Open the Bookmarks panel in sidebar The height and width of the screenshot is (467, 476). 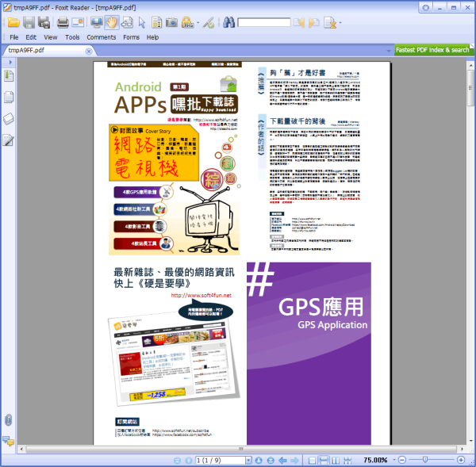pos(9,75)
